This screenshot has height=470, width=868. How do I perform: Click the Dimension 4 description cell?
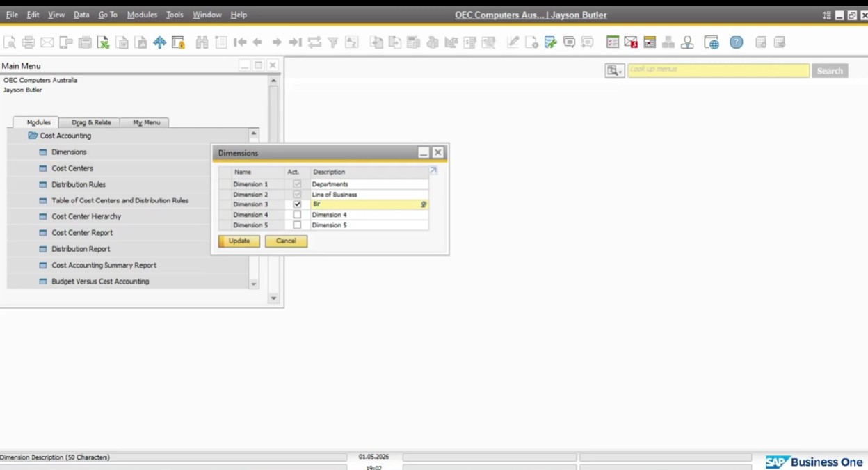pos(369,215)
